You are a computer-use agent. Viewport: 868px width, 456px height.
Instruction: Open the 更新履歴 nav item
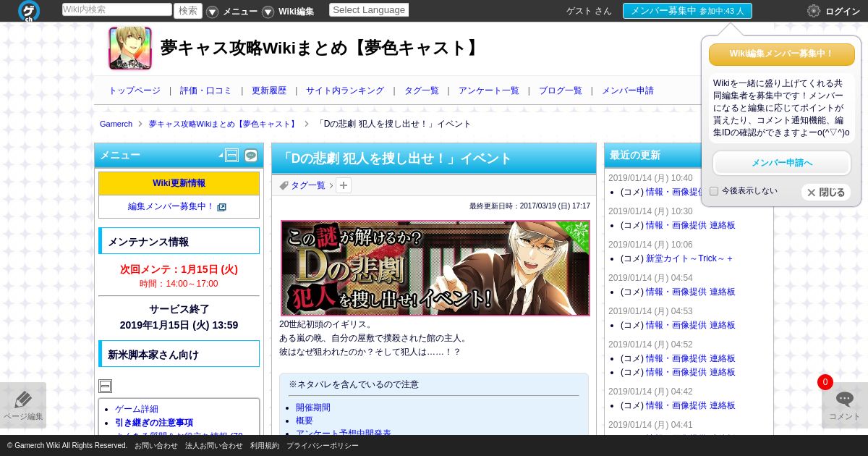pos(269,90)
